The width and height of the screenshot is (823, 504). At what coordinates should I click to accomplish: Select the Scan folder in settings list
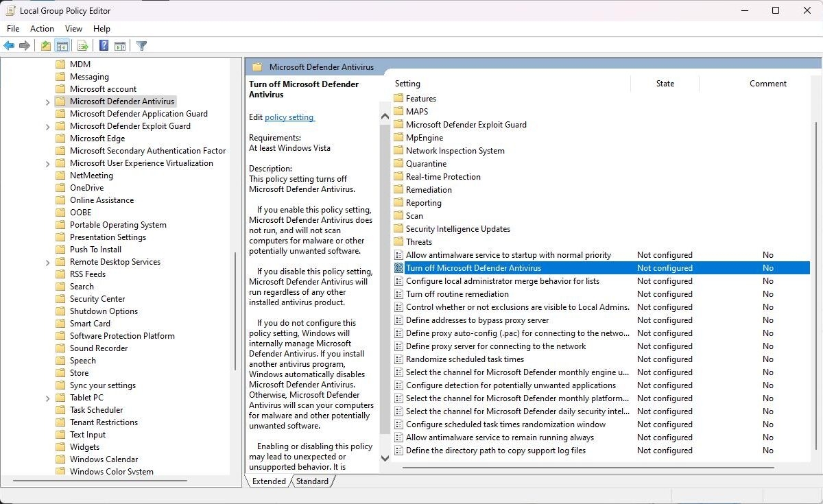(x=414, y=216)
